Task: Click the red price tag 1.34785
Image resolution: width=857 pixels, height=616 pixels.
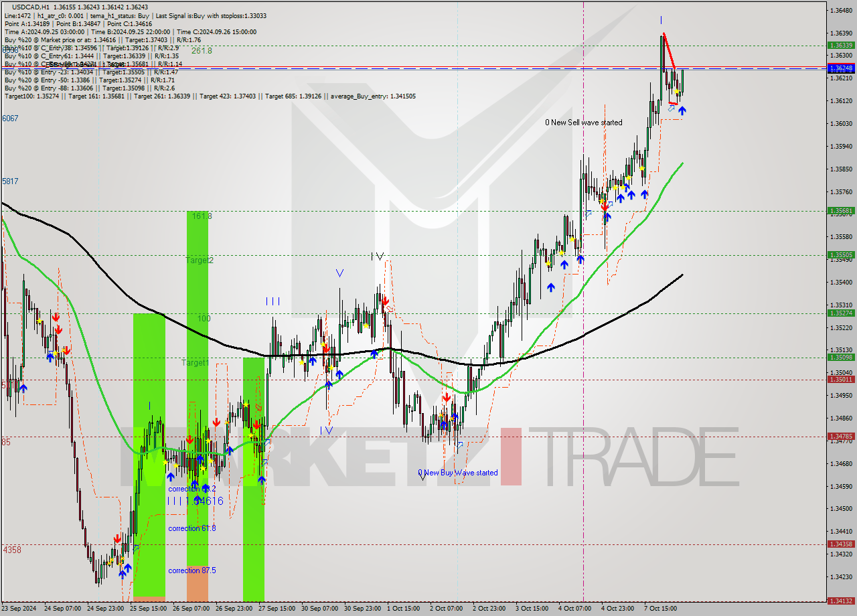Action: tap(841, 436)
